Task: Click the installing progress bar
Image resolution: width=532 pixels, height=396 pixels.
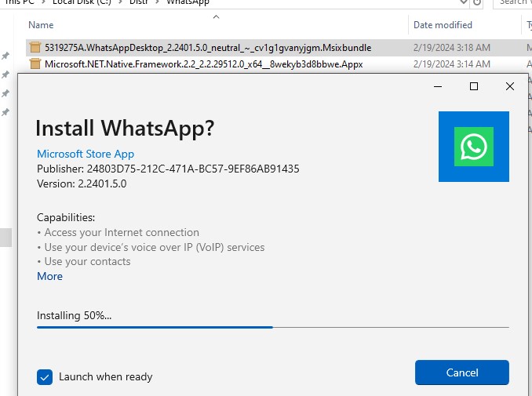Action: (273, 327)
